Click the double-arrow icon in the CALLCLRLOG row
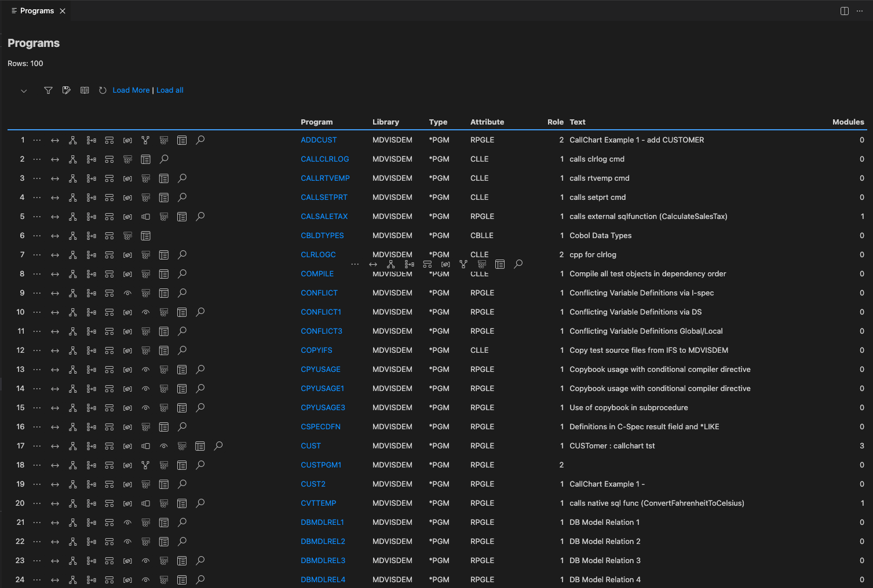 click(x=55, y=159)
